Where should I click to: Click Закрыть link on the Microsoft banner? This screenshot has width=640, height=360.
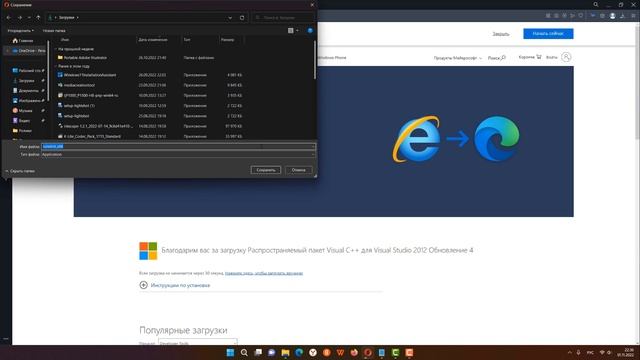point(500,34)
